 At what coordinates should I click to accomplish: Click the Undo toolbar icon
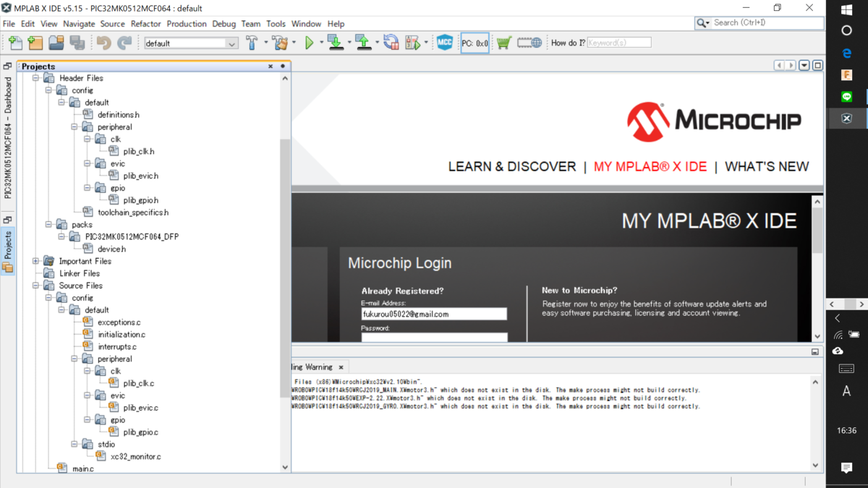point(104,43)
